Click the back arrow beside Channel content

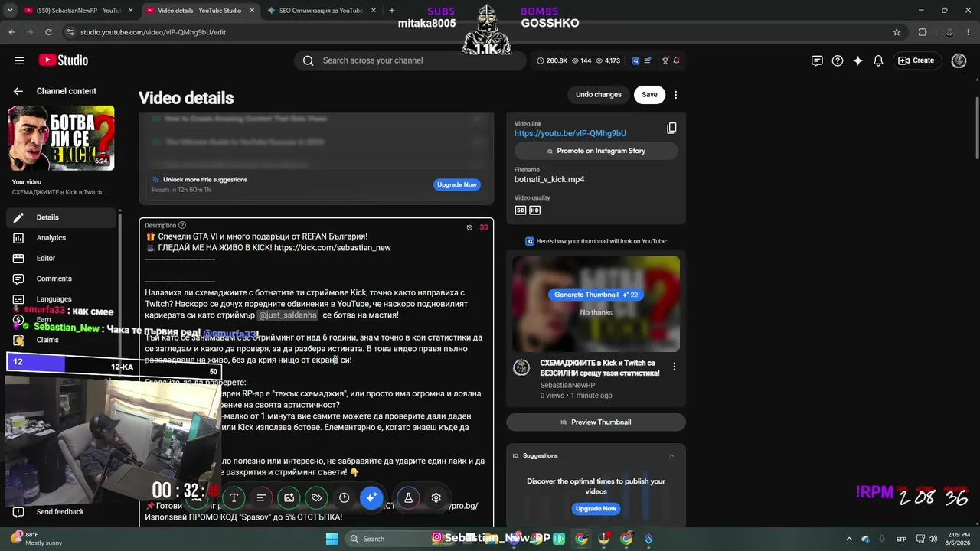tap(18, 91)
